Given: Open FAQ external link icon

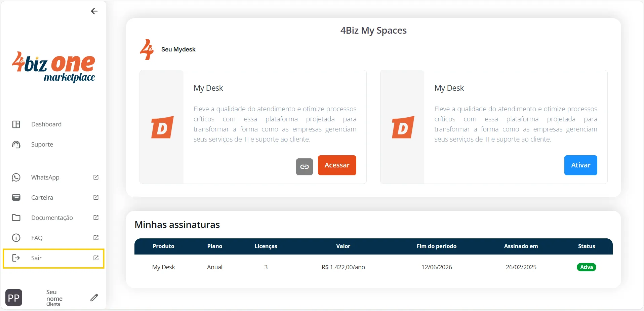Looking at the screenshot, I should coord(96,238).
